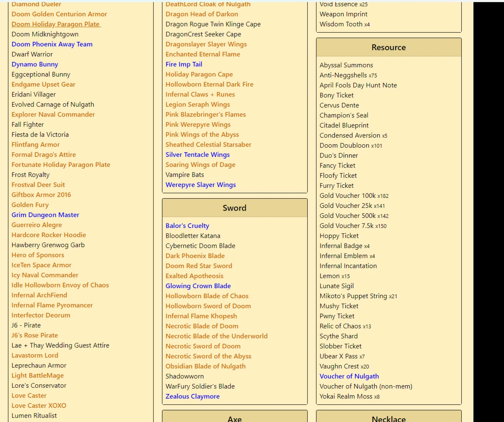Viewport: 504px width, 422px height.
Task: Open Doom Red Star Sword
Action: tap(199, 266)
